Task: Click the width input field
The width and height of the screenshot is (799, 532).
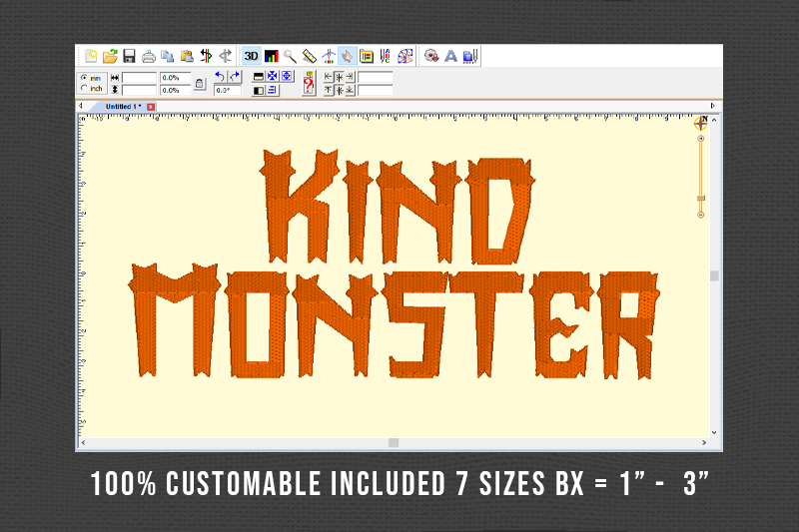Action: coord(139,78)
